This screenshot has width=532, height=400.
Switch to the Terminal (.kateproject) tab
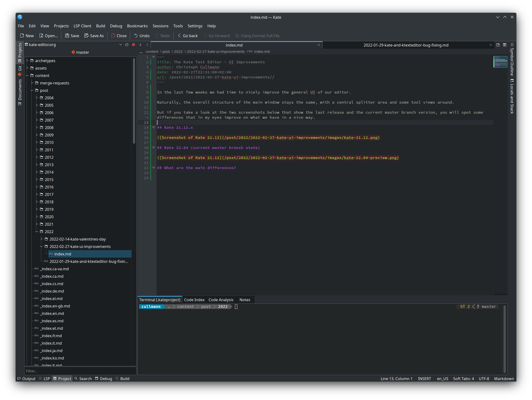pyautogui.click(x=160, y=300)
